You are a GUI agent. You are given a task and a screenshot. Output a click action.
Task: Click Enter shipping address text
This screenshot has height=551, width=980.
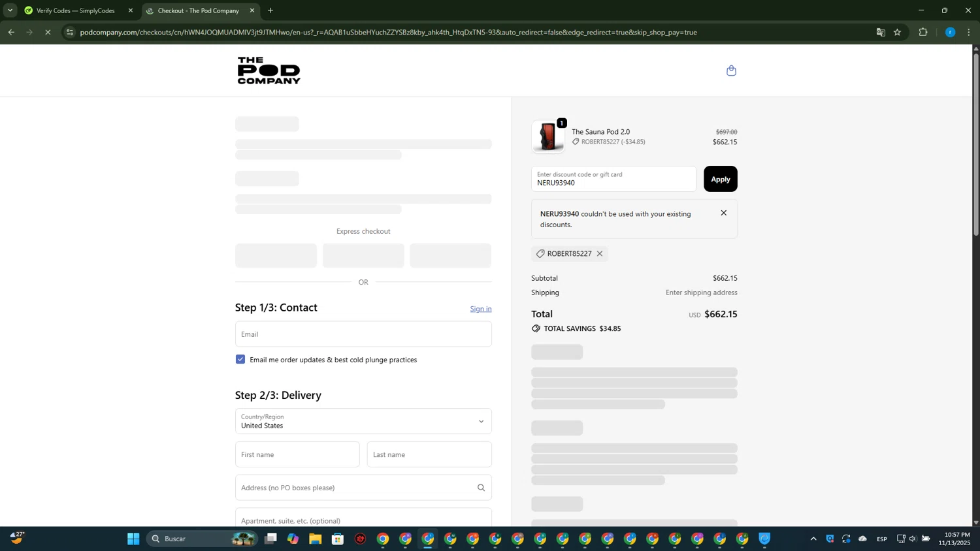point(702,292)
